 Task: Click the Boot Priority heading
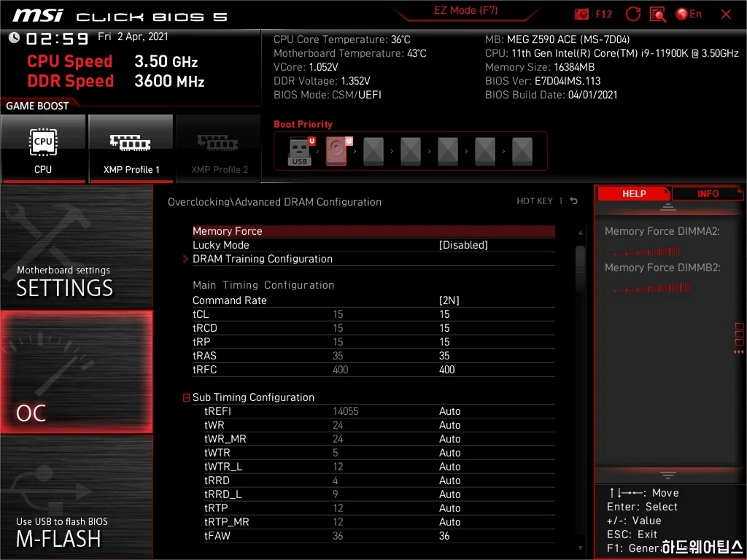tap(303, 124)
